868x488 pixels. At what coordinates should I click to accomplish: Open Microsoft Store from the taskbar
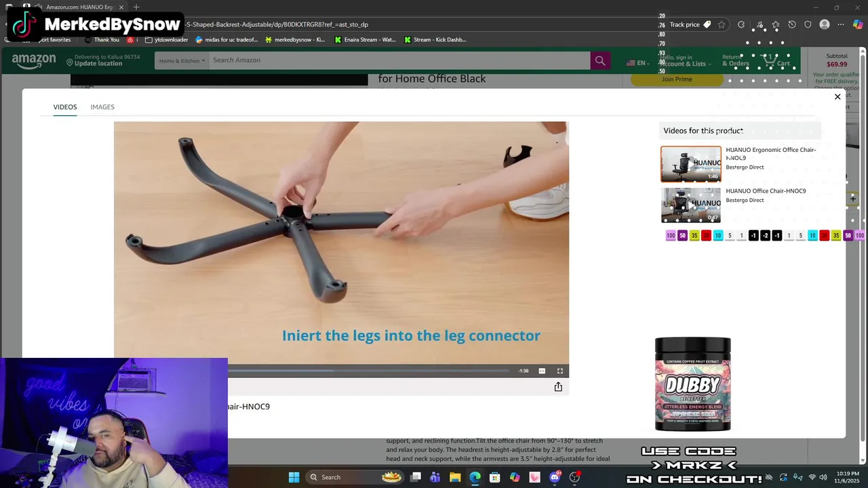[x=495, y=477]
